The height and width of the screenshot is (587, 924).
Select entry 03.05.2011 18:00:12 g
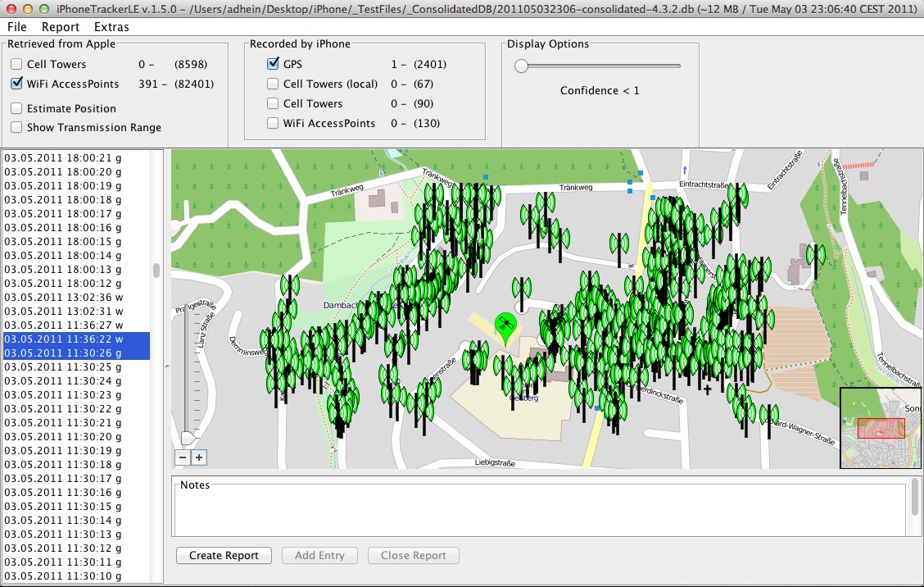pyautogui.click(x=77, y=283)
